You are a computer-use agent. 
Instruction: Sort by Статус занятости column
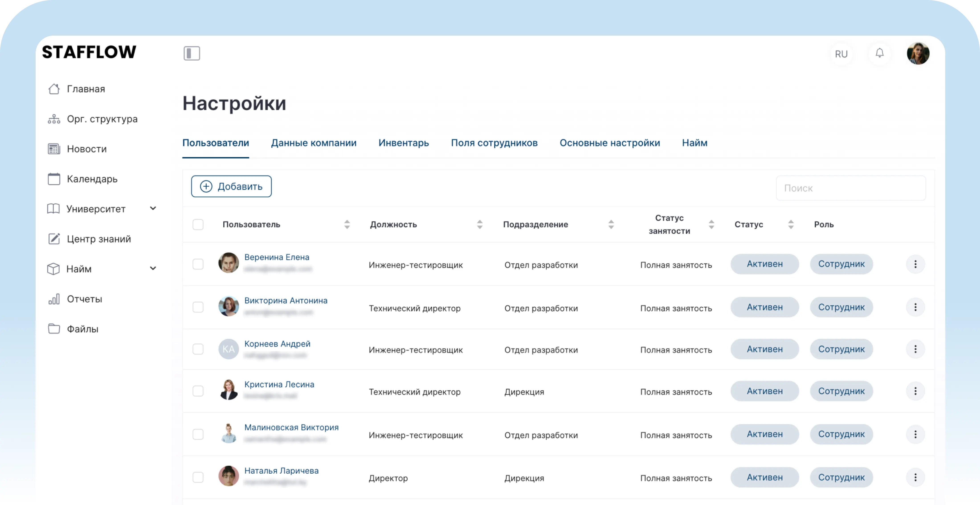[x=711, y=224]
